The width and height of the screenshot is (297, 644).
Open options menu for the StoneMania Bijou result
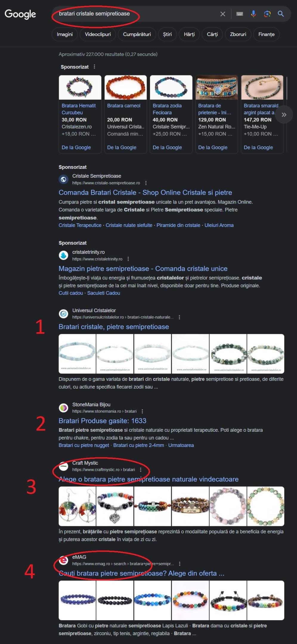point(142,411)
